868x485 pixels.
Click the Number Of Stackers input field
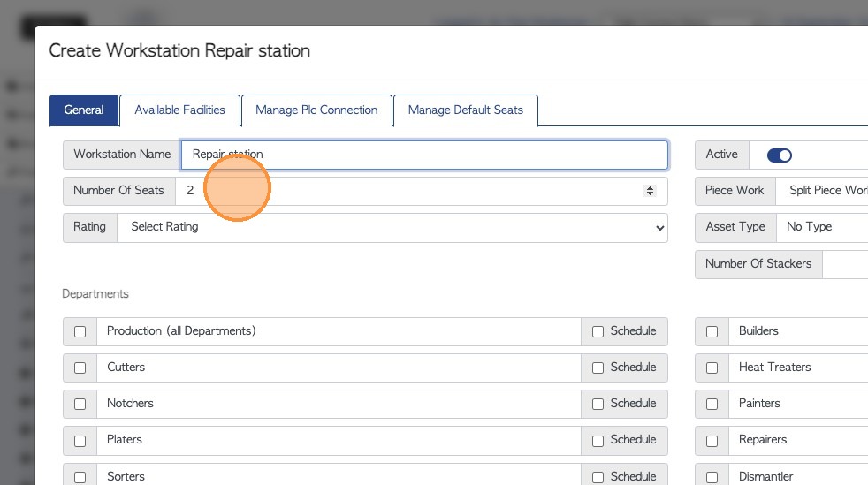click(845, 263)
